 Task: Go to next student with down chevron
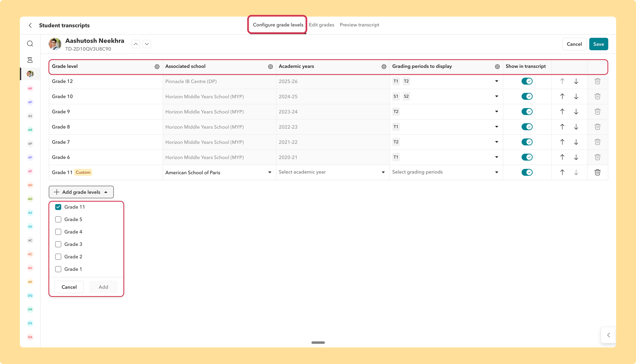click(147, 44)
